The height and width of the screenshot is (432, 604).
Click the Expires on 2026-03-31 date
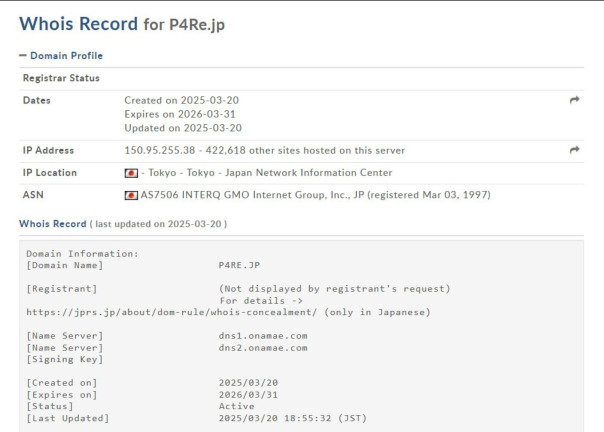coord(181,114)
